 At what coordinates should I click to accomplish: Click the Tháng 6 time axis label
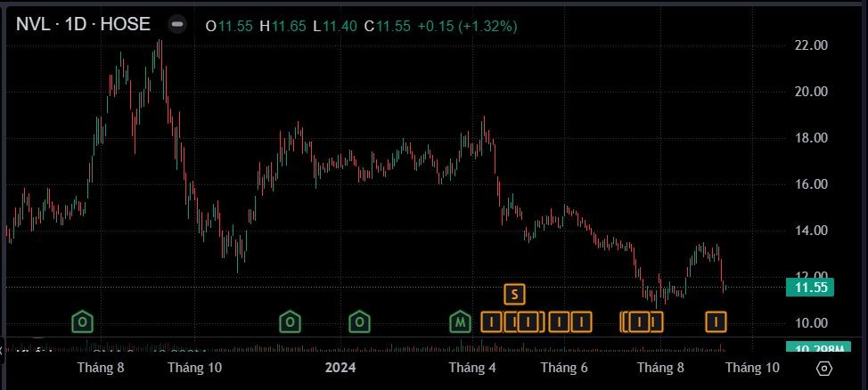coord(564,367)
